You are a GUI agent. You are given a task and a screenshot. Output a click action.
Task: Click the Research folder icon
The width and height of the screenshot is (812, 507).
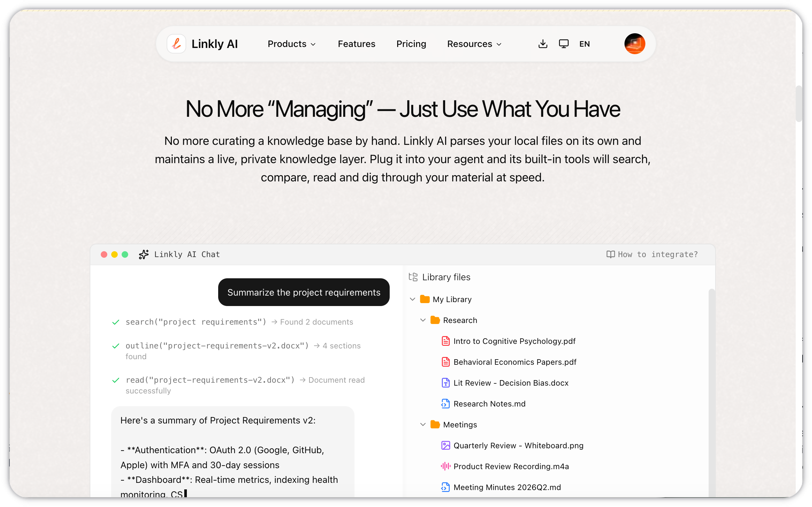(435, 320)
